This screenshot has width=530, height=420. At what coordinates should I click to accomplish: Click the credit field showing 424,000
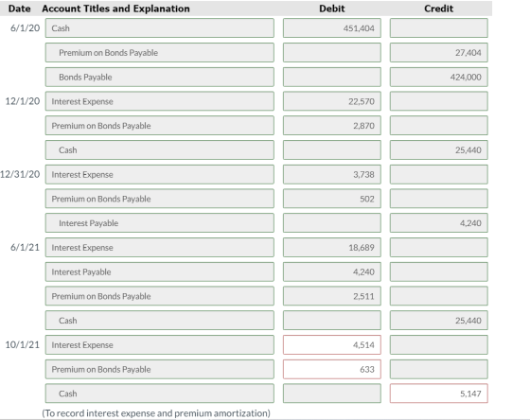439,77
